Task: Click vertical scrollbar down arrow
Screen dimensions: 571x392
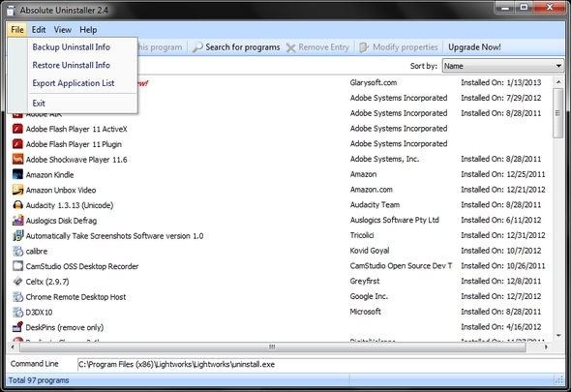Action: pos(558,335)
